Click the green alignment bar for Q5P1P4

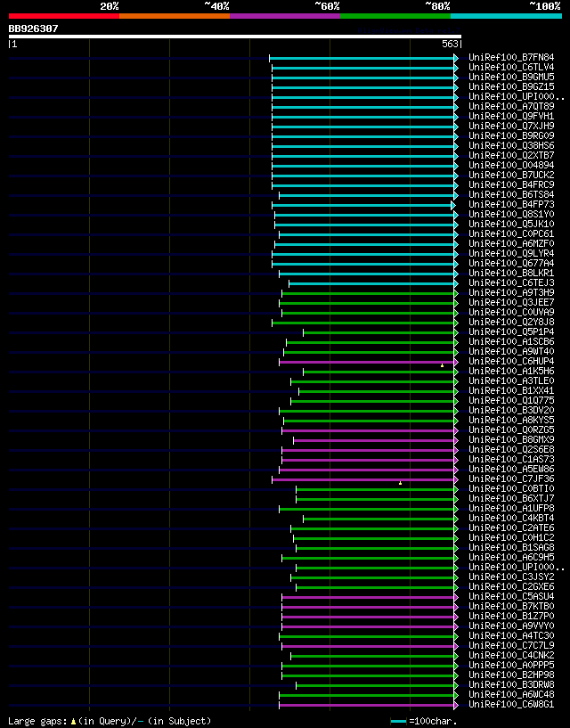(379, 333)
